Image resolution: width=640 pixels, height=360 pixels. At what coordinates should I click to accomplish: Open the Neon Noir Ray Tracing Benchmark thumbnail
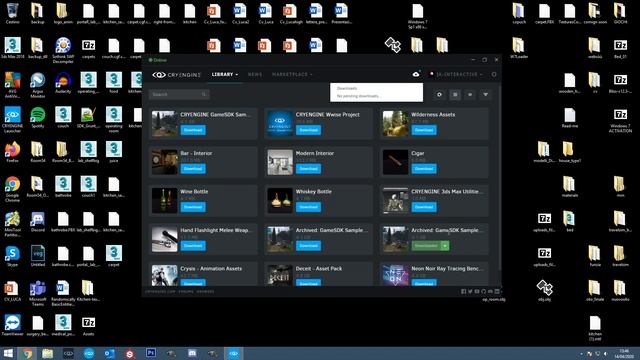(x=395, y=275)
